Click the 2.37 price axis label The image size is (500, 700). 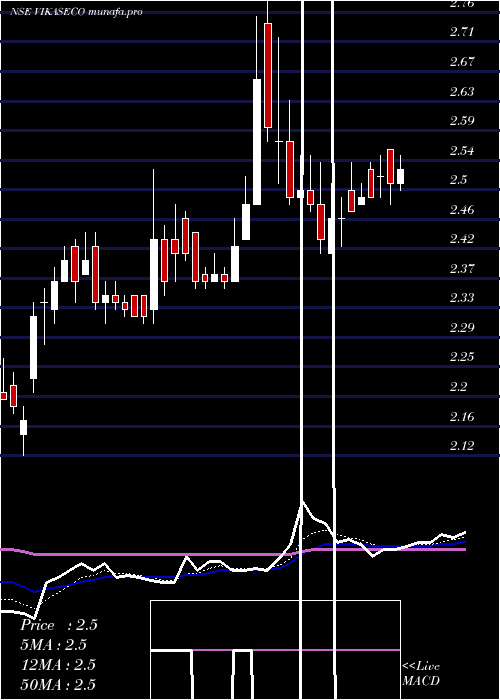click(461, 268)
